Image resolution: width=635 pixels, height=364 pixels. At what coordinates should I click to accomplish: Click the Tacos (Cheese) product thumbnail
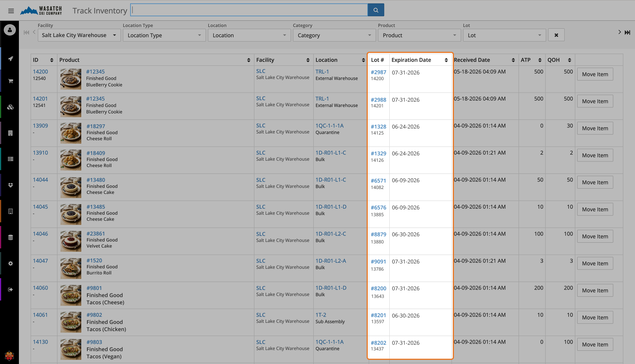coord(71,295)
